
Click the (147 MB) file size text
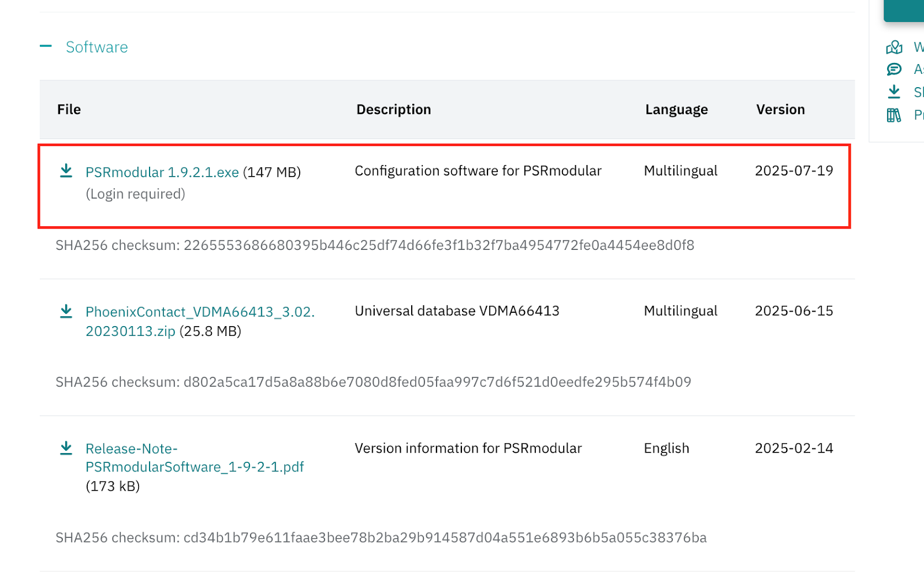tap(272, 173)
